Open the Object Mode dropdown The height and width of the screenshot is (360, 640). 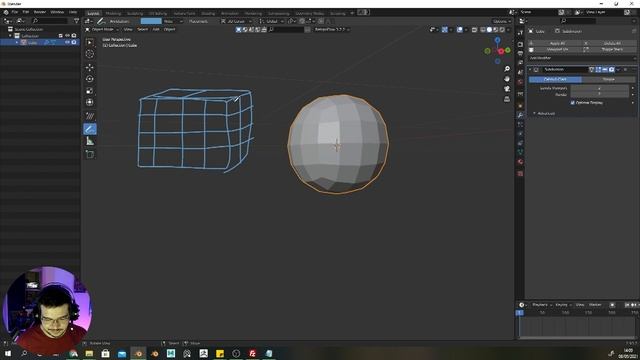(x=102, y=29)
